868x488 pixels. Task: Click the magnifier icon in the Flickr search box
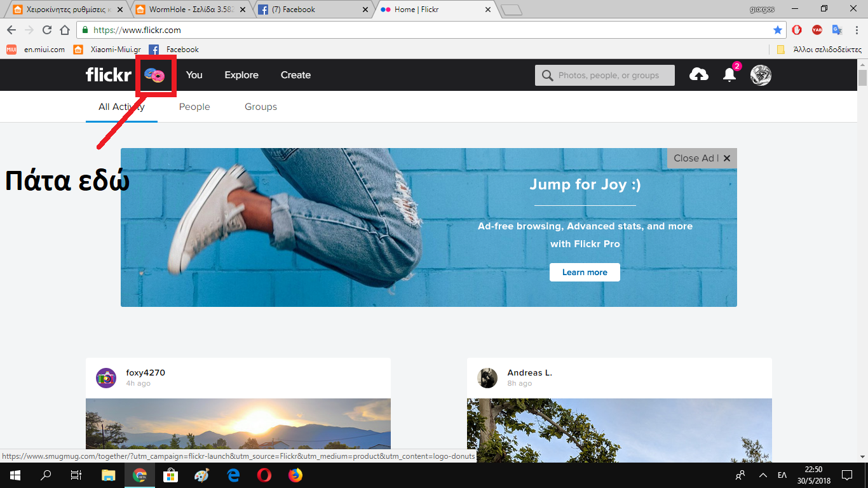pos(547,76)
